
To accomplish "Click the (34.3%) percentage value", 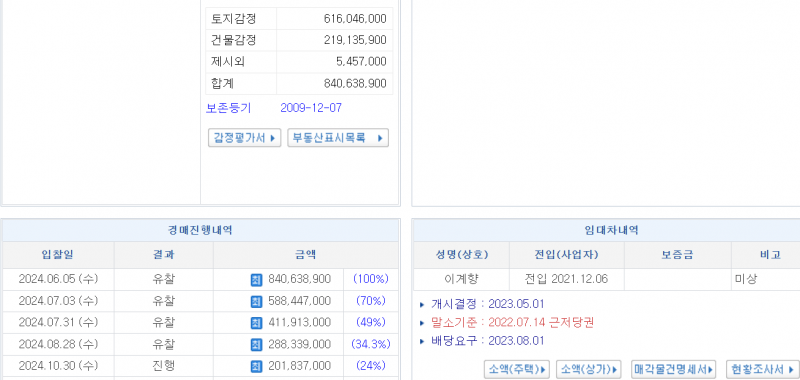I will tap(371, 345).
